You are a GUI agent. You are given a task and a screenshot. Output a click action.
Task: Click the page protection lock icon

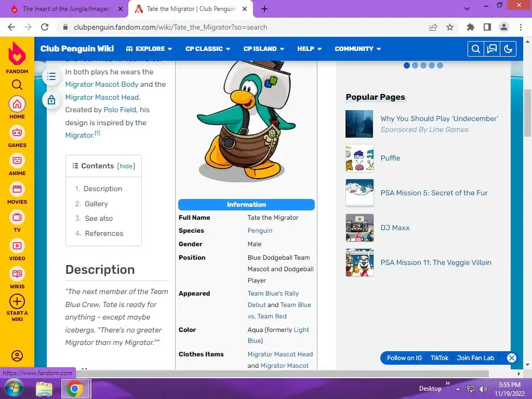(51, 100)
